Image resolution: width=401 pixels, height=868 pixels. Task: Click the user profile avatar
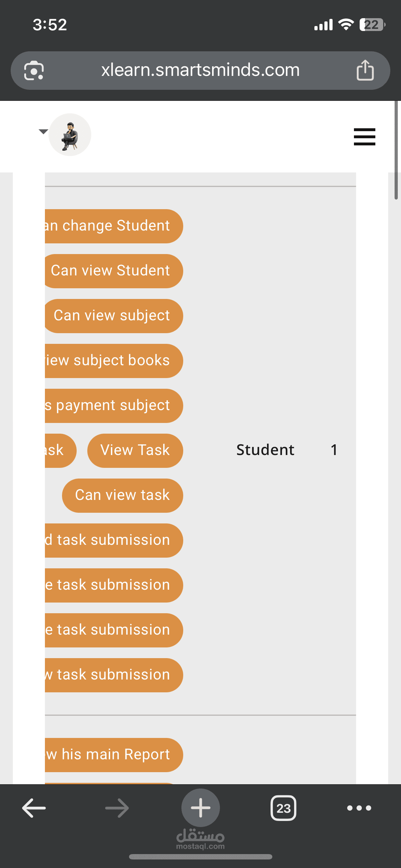click(x=70, y=135)
